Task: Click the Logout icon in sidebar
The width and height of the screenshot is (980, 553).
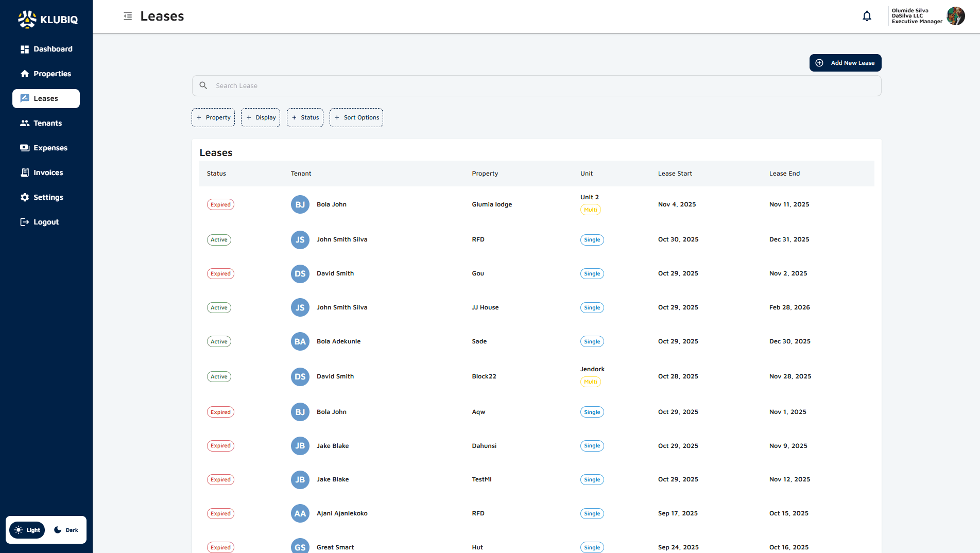Action: (24, 222)
